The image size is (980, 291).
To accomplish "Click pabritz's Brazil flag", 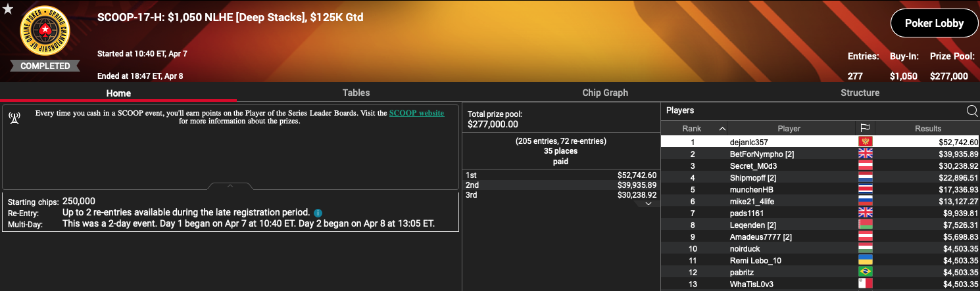I will coord(865,272).
